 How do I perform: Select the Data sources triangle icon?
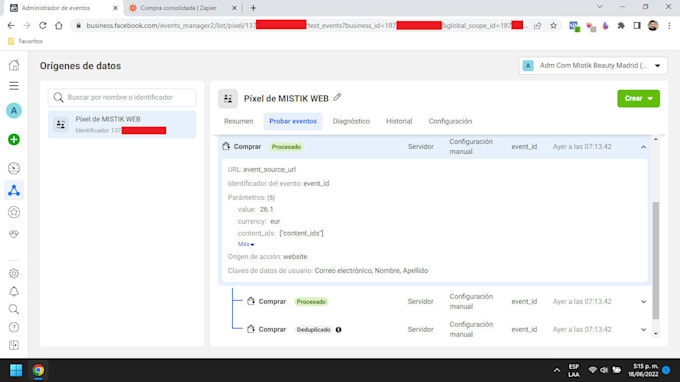pyautogui.click(x=14, y=191)
